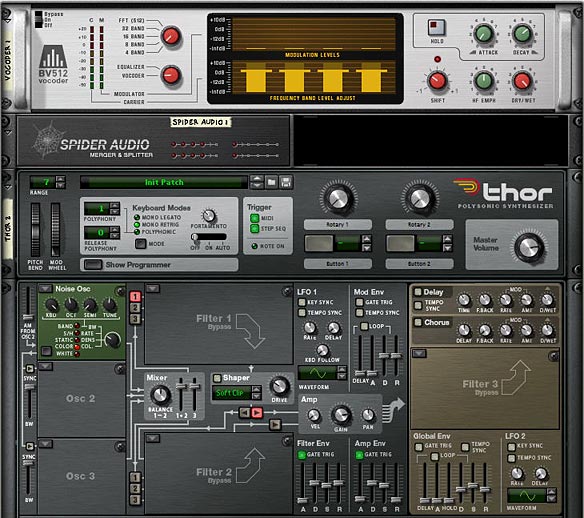Click the vocoder band count selector knob
The image size is (584, 518).
tap(171, 36)
